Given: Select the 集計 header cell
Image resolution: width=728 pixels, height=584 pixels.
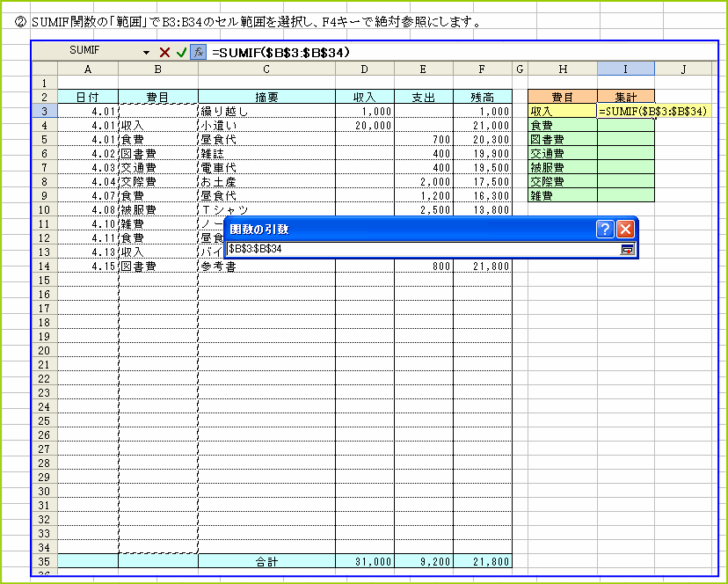Looking at the screenshot, I should [625, 97].
